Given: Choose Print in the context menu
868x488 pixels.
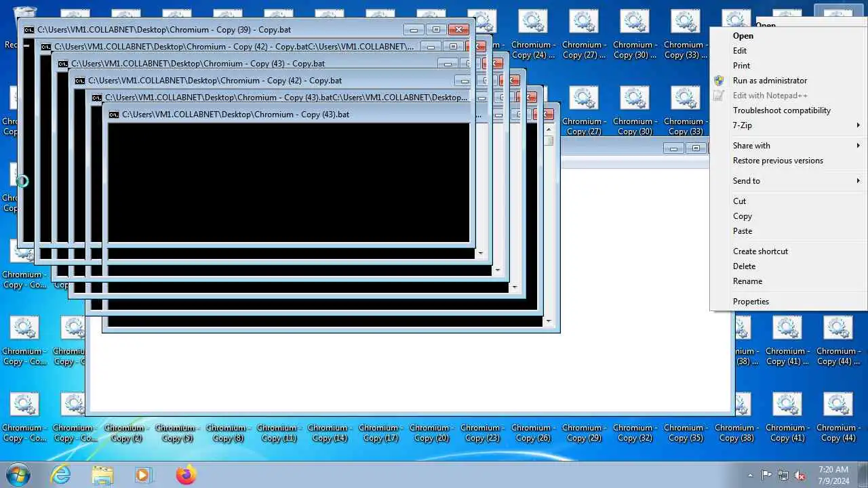Looking at the screenshot, I should (741, 66).
